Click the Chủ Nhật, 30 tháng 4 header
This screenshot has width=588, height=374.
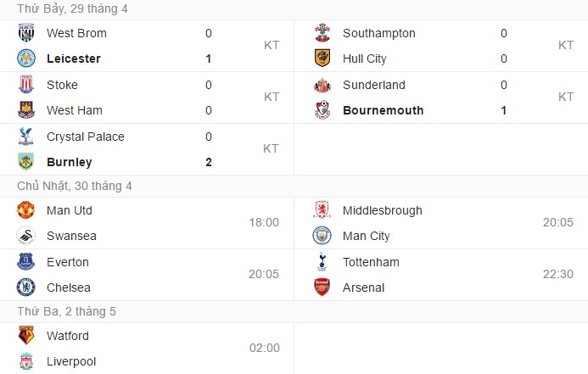tap(75, 186)
